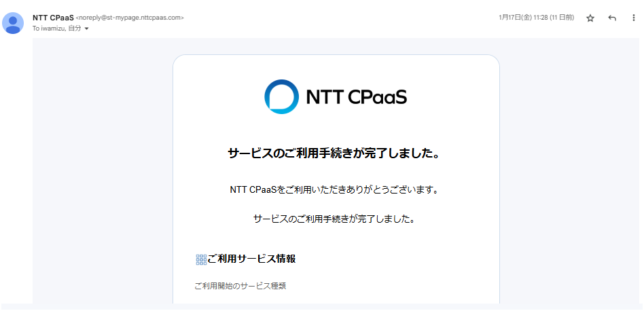Click the sender avatar icon

pos(13,23)
